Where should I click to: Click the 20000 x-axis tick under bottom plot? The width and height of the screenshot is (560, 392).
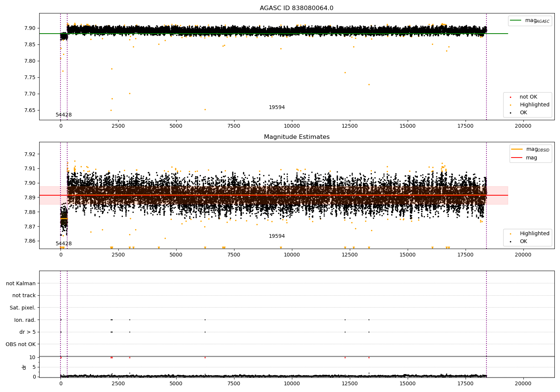(523, 384)
